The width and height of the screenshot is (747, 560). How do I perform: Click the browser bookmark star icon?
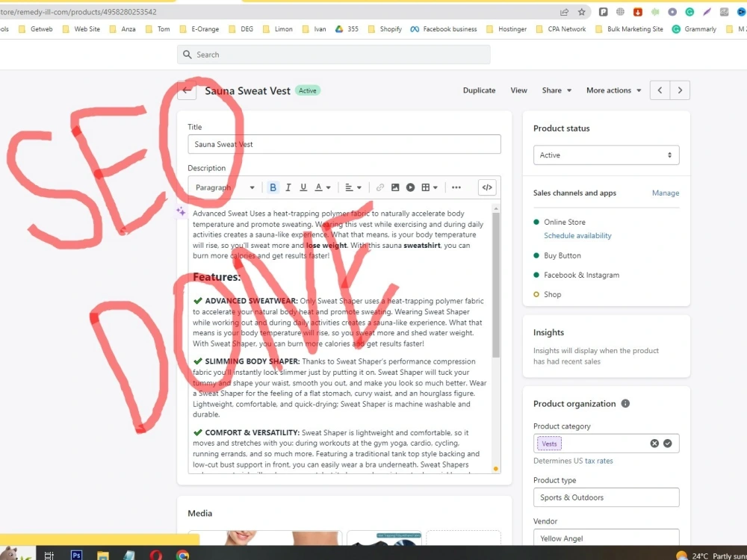[581, 12]
